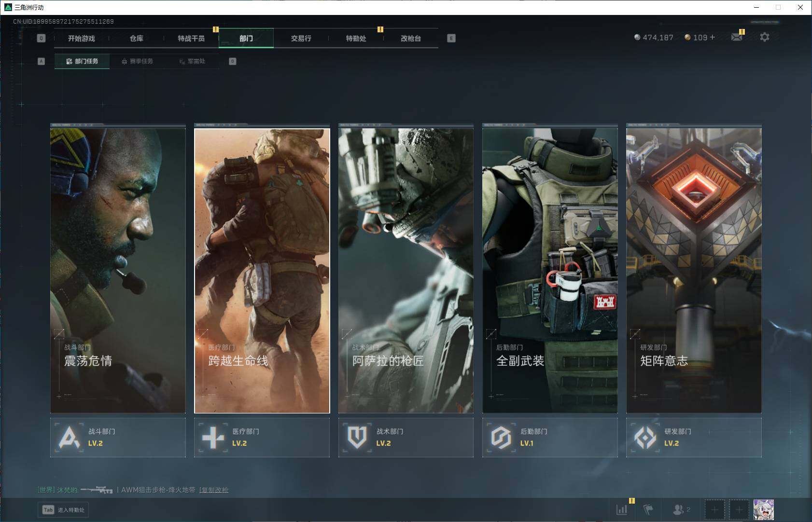This screenshot has height=522, width=812.
Task: Select the 赛季任务 sub-tab
Action: click(x=137, y=61)
